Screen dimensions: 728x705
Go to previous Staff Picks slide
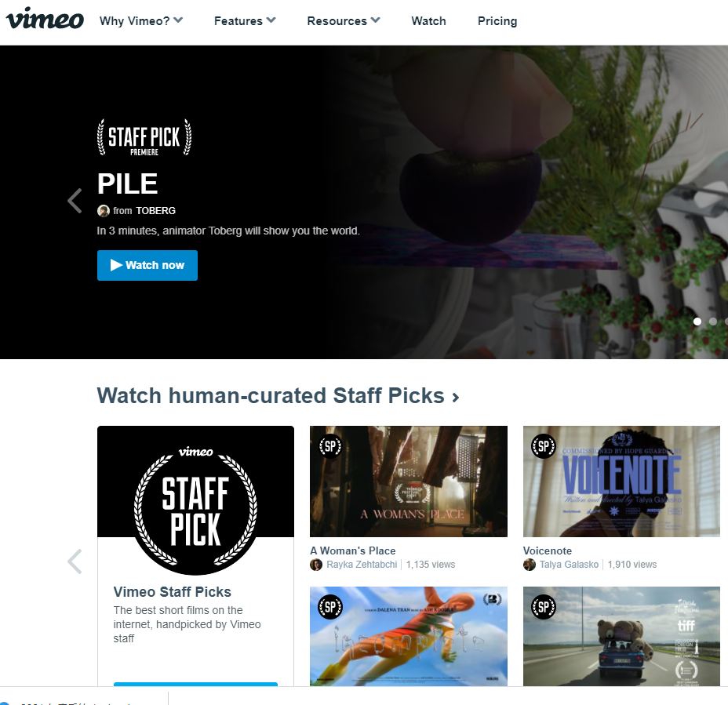75,561
